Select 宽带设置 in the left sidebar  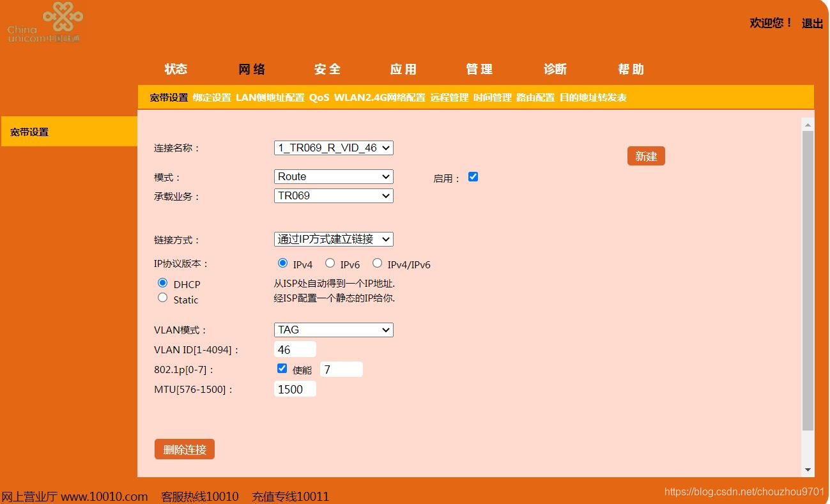69,132
